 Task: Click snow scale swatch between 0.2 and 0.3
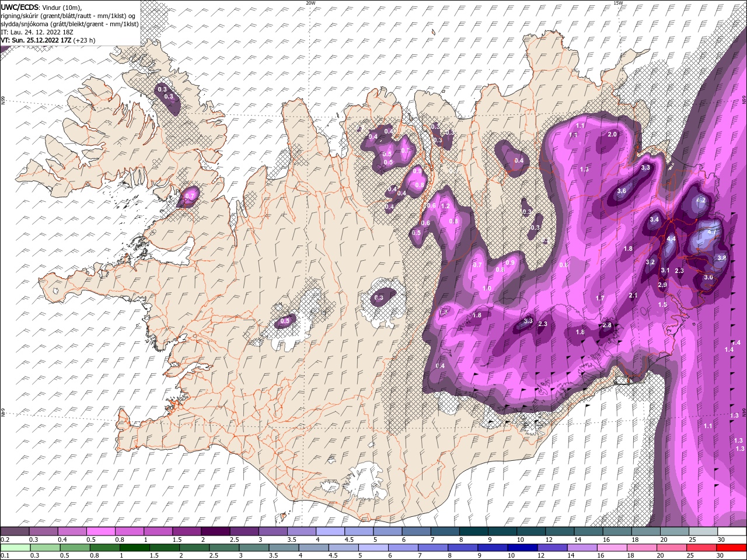point(15,531)
